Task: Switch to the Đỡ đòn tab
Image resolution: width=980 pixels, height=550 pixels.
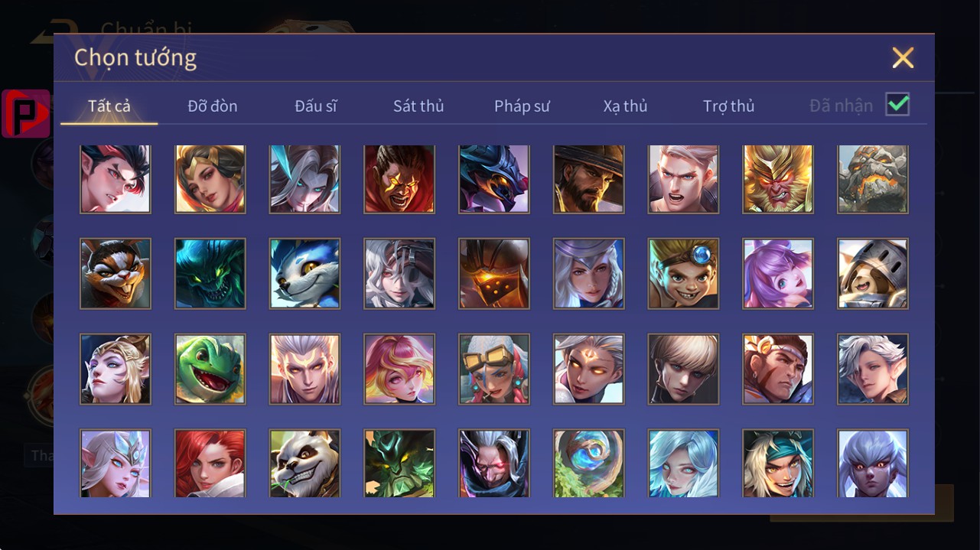Action: pyautogui.click(x=213, y=106)
